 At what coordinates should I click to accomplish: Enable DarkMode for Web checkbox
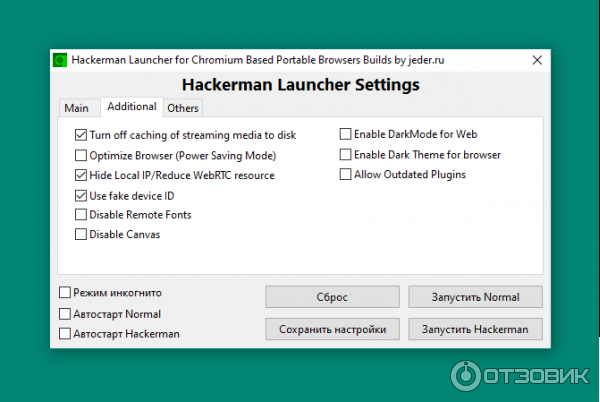coord(345,134)
